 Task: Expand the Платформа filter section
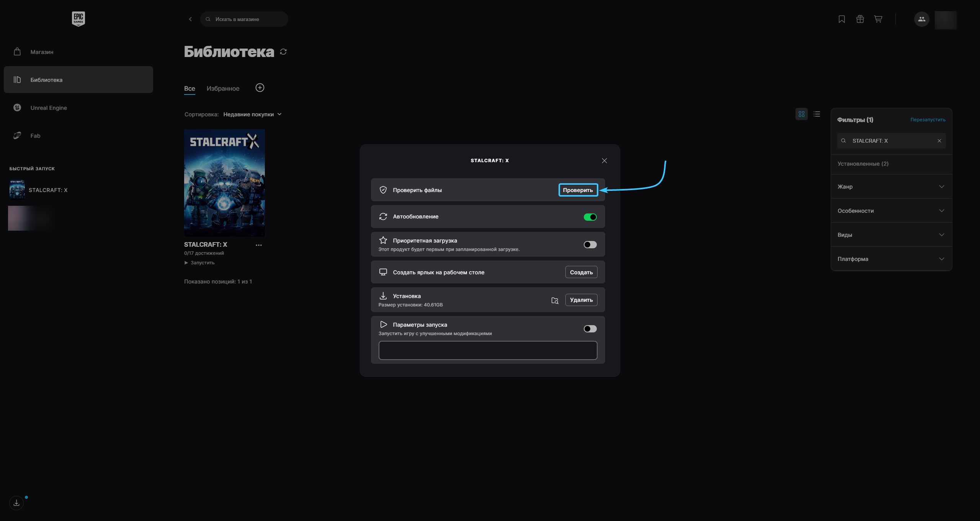[891, 259]
